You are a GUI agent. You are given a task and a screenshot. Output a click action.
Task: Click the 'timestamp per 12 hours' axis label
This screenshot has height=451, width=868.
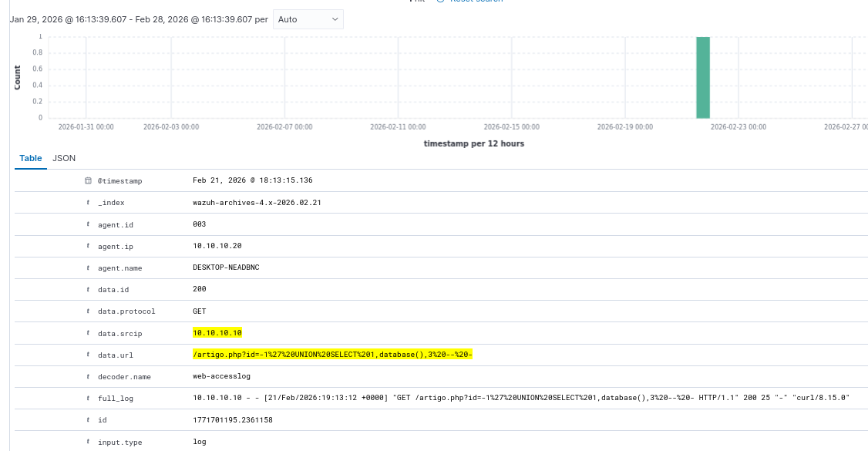coord(474,144)
